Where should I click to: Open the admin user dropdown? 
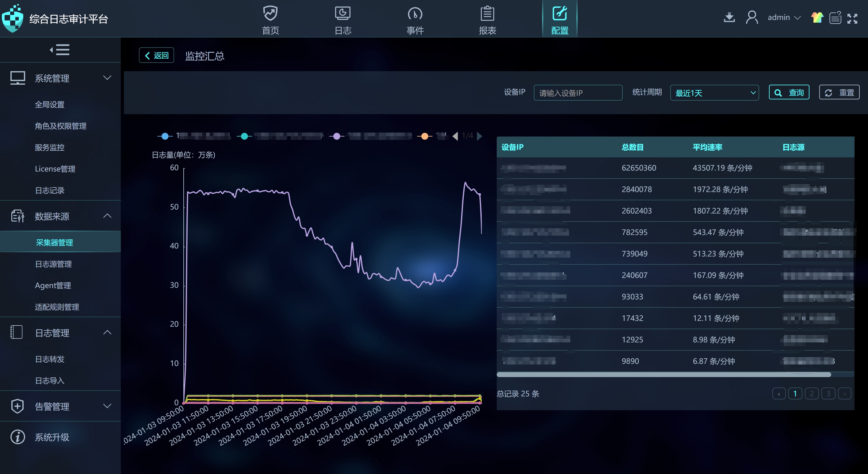coord(783,17)
